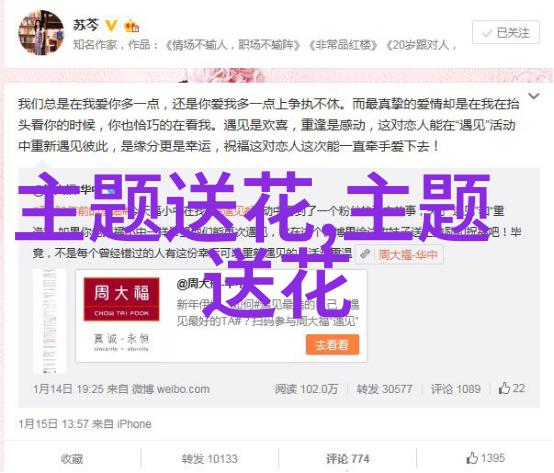This screenshot has height=473, width=554.
Task: Open the long image thumbnail preview
Action: point(49,321)
